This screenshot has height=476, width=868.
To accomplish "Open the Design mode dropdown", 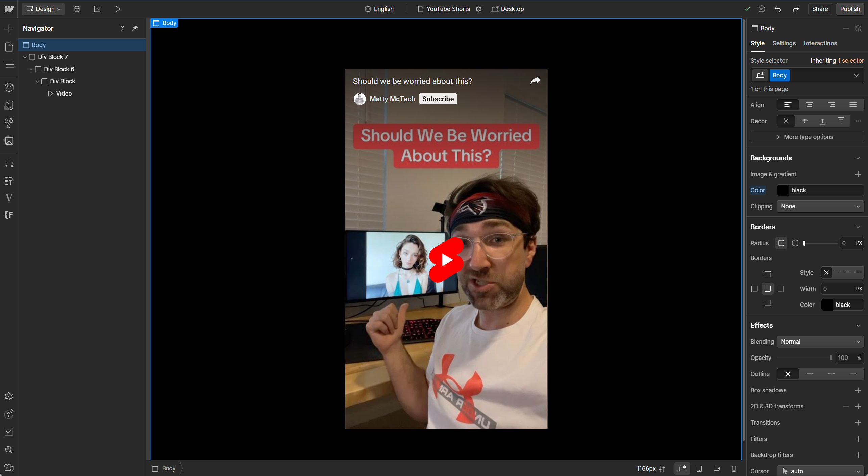I will tap(44, 9).
